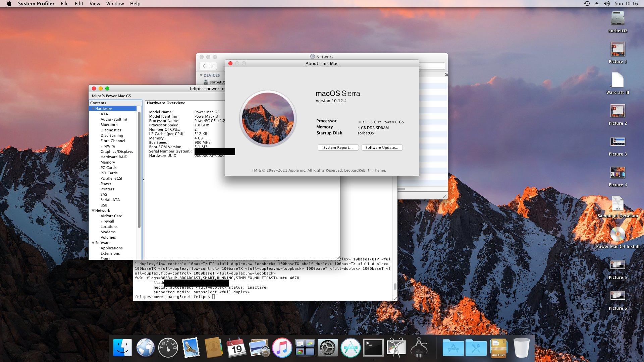This screenshot has height=362, width=644.
Task: Select the Power Mac G4 Install disc
Action: [x=618, y=238]
